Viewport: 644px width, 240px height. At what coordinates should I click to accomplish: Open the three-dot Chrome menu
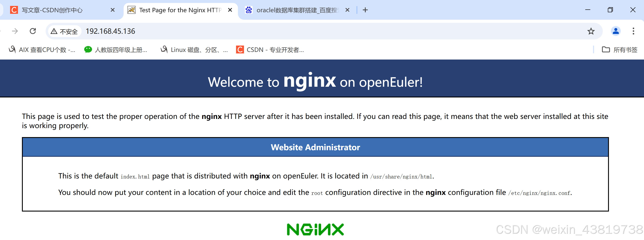[x=633, y=31]
